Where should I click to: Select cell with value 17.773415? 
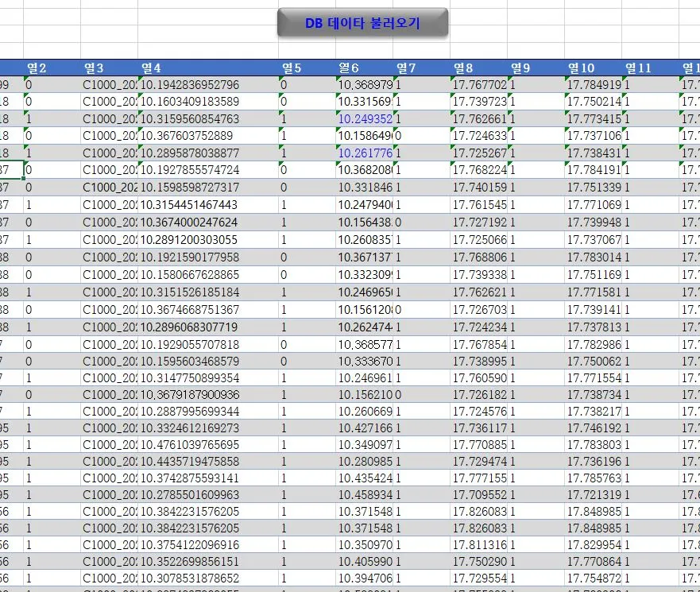(x=593, y=118)
